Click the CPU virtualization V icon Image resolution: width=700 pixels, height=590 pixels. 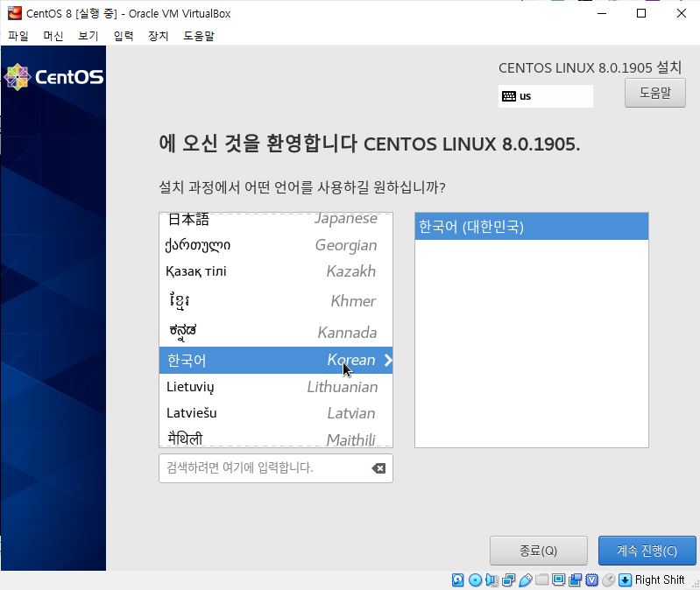tap(591, 579)
